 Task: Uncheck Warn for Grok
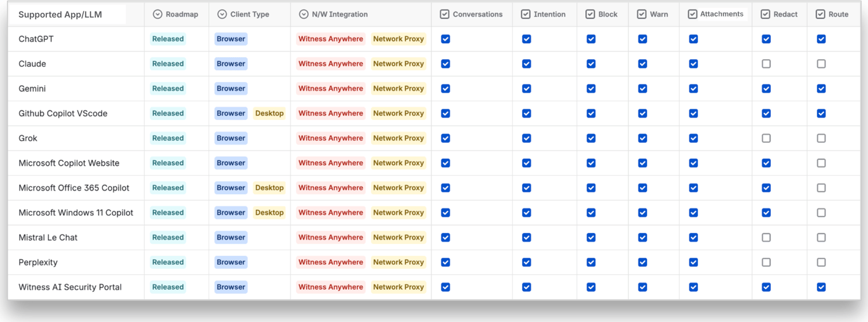click(x=642, y=138)
